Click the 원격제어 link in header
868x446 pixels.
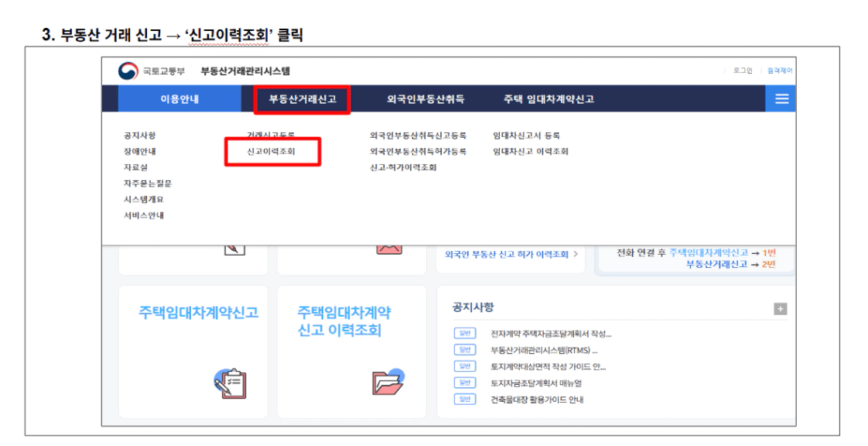pyautogui.click(x=780, y=70)
